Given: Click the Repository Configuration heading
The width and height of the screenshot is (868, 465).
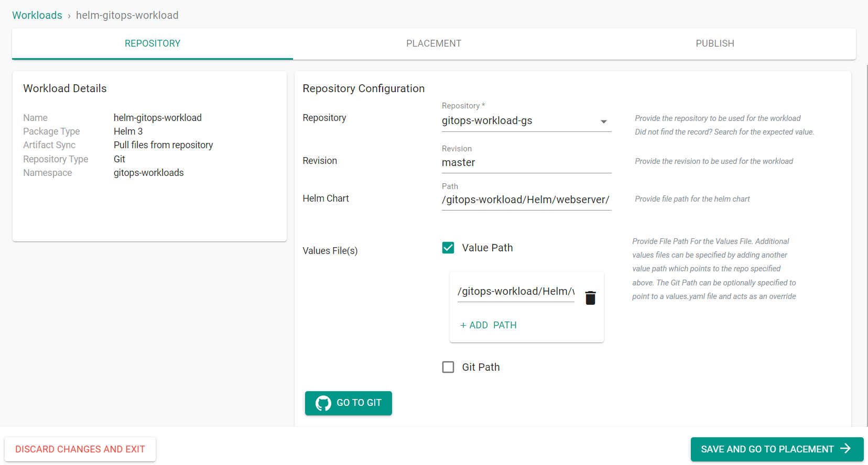Looking at the screenshot, I should point(364,88).
